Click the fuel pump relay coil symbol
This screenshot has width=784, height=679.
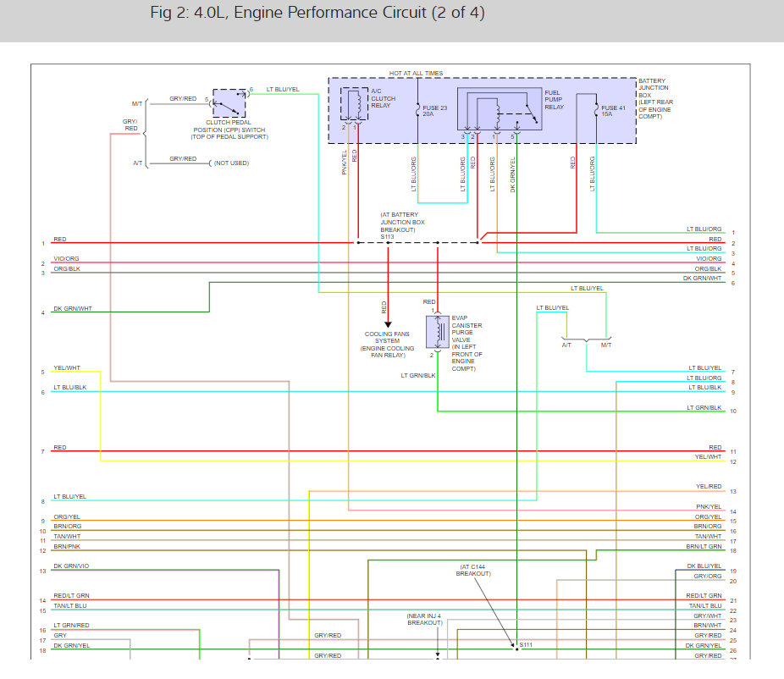coord(498,115)
